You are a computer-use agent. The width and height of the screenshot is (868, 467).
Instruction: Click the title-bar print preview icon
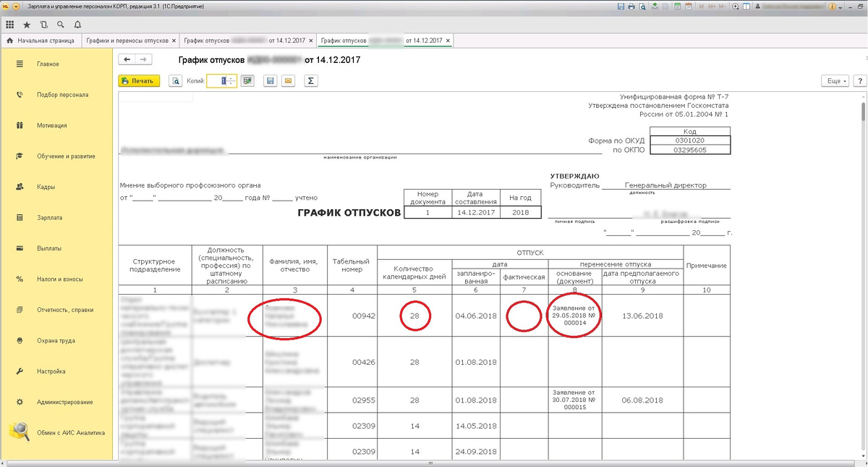(642, 7)
